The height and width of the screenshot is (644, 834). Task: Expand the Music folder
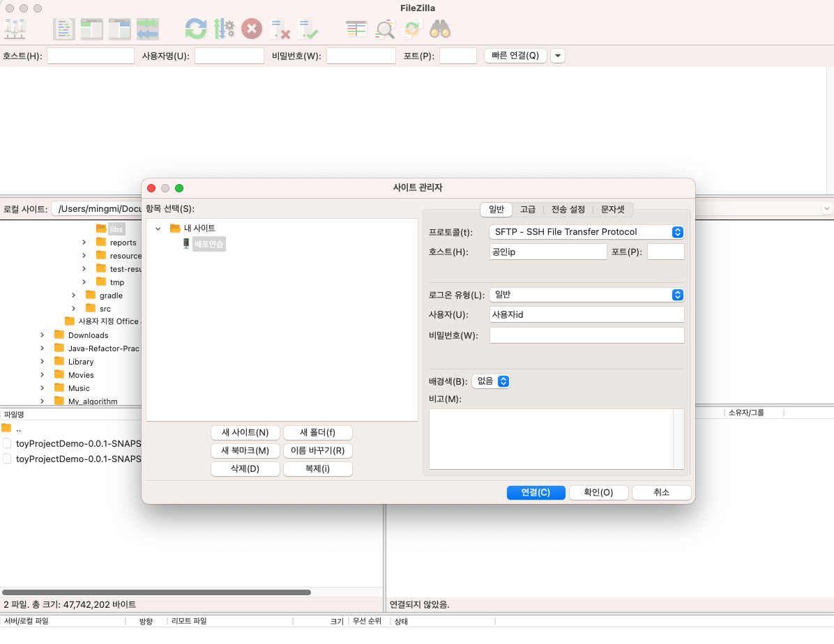(x=42, y=388)
